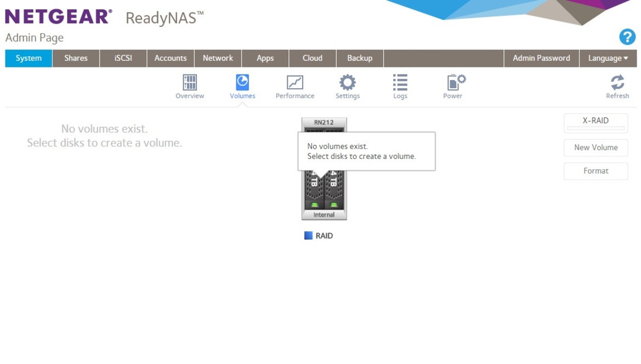The image size is (641, 364).
Task: Click the NETGEAR logo
Action: (x=59, y=17)
